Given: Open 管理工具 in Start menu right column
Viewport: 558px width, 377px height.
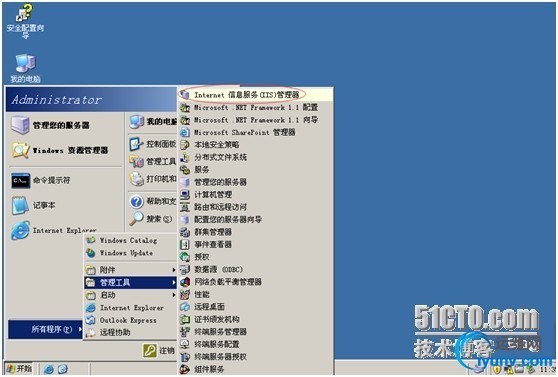Looking at the screenshot, I should (x=152, y=162).
